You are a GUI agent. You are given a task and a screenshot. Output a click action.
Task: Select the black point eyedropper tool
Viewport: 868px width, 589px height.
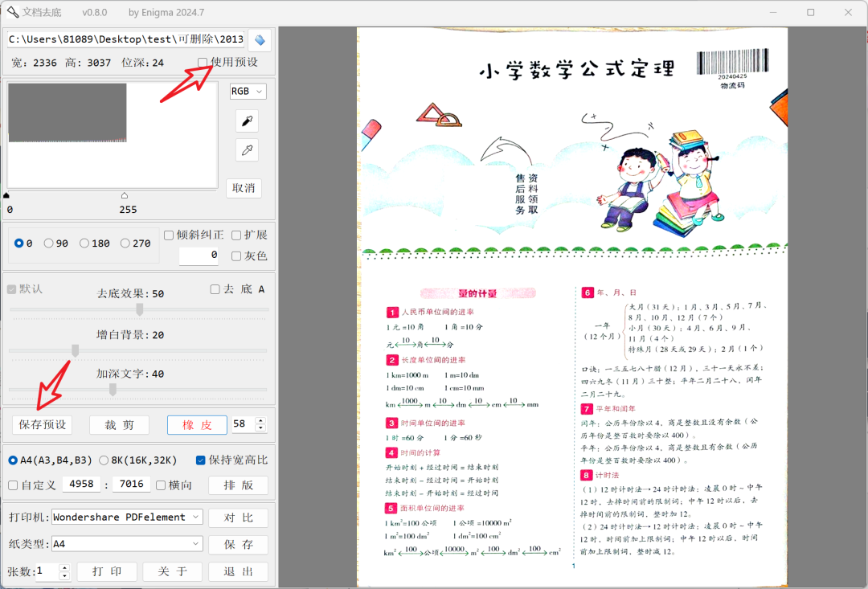click(247, 121)
